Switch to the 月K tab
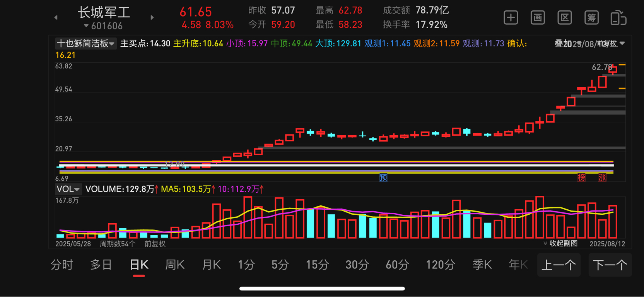The image size is (644, 297). [x=212, y=265]
